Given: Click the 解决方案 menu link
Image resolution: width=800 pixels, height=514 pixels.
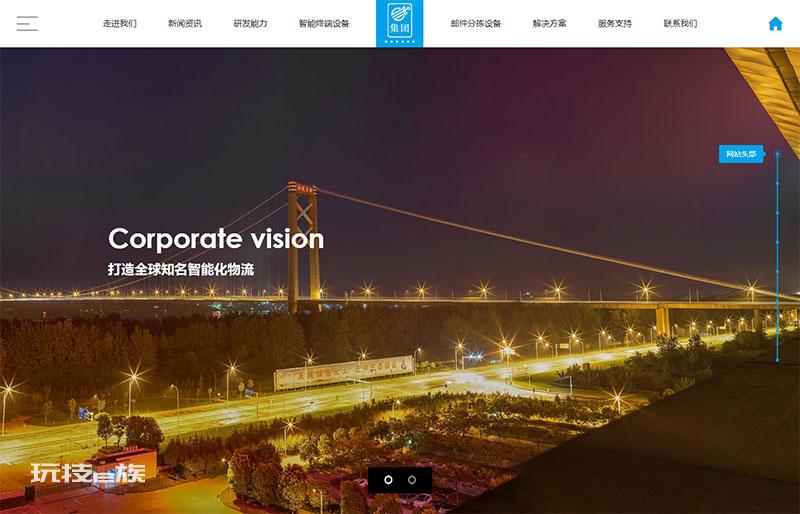Looking at the screenshot, I should point(549,23).
